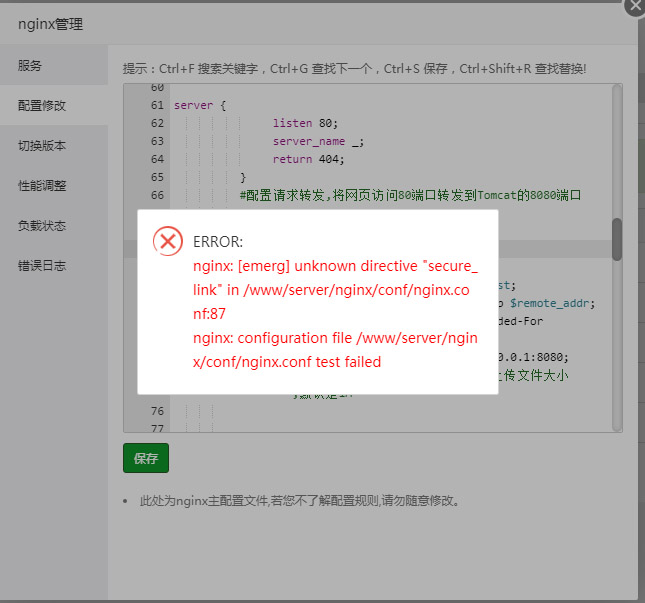Image resolution: width=645 pixels, height=603 pixels.
Task: Open the 服务 tab
Action: (x=31, y=66)
